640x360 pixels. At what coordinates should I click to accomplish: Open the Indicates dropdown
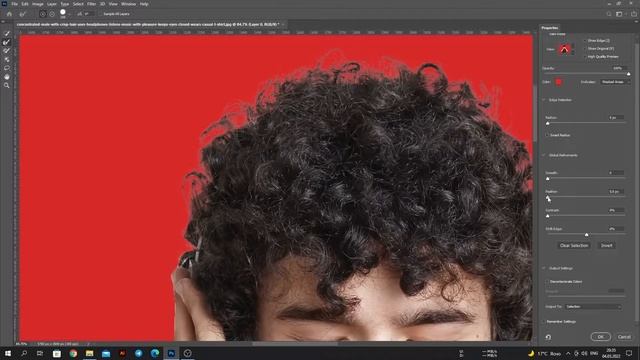click(x=615, y=82)
